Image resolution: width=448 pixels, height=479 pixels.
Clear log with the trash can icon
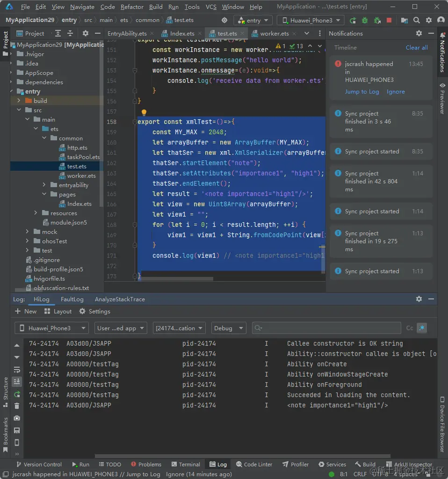[17, 406]
